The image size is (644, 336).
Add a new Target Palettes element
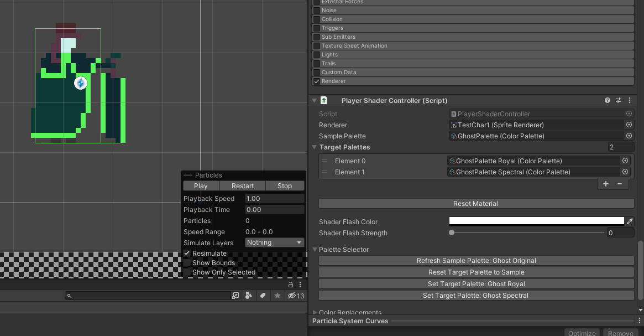coord(606,184)
